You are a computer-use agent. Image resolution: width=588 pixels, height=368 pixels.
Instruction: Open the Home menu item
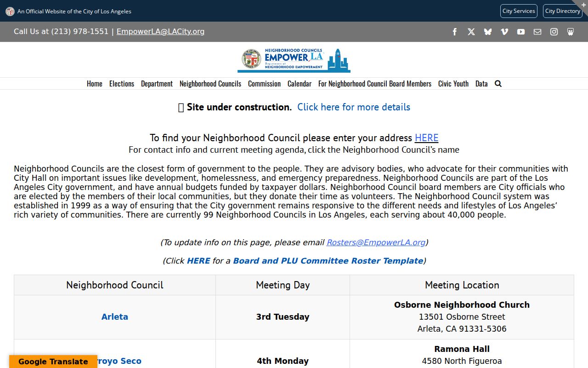tap(95, 84)
